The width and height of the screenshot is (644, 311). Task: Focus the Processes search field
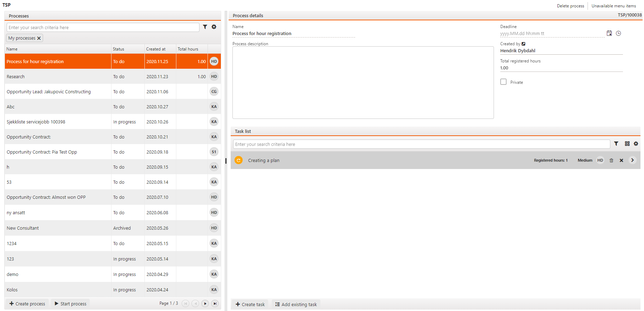pyautogui.click(x=103, y=27)
